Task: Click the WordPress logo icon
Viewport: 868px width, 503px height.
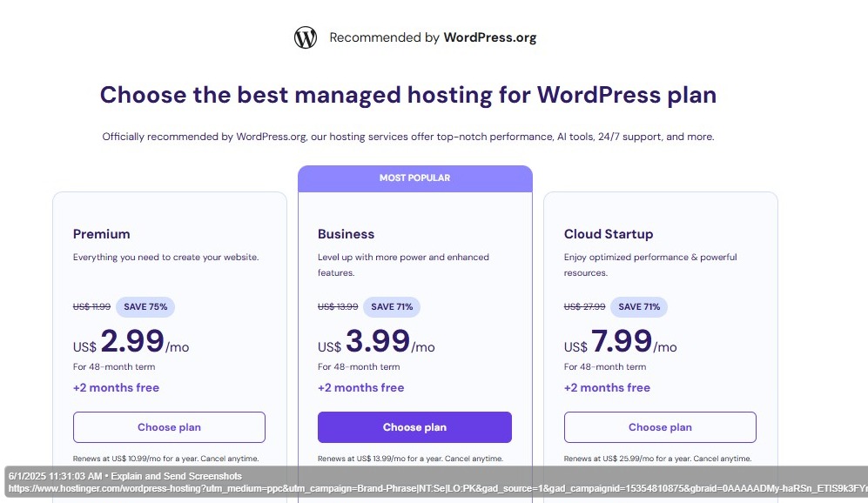Action: tap(305, 37)
